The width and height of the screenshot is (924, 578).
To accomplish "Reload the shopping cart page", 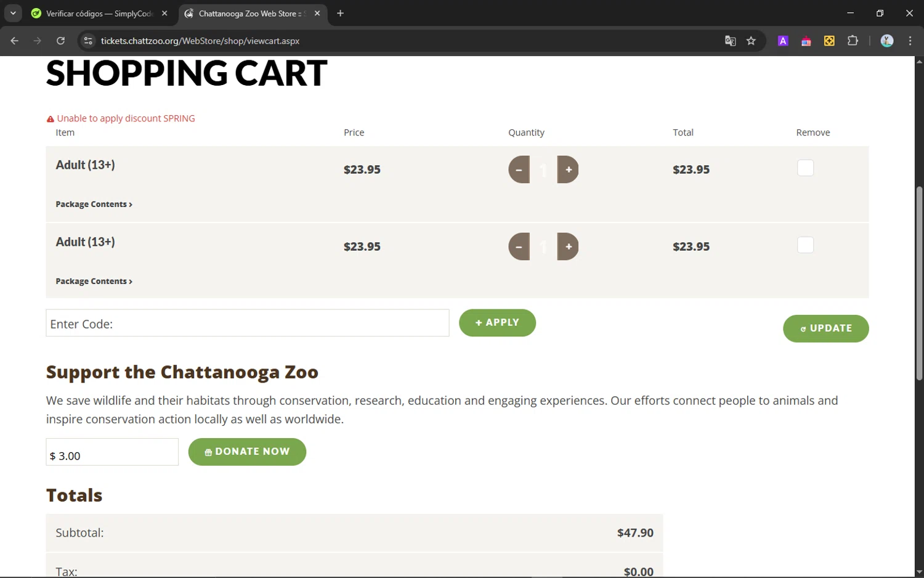I will tap(60, 41).
